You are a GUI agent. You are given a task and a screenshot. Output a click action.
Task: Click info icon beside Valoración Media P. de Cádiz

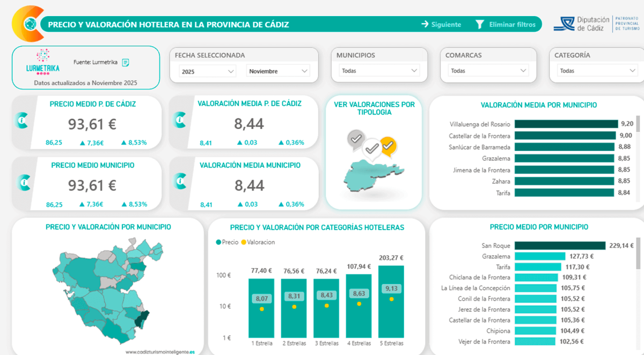click(180, 121)
